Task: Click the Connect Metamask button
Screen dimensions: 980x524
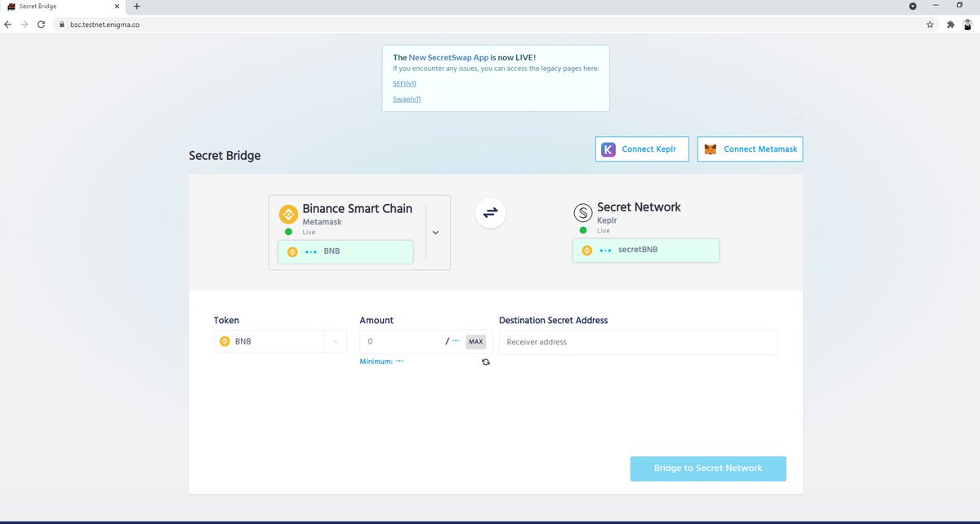Action: coord(750,149)
